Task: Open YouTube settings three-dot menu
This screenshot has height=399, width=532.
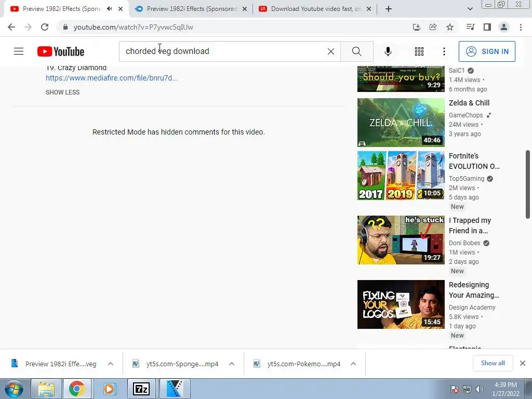Action: [444, 51]
